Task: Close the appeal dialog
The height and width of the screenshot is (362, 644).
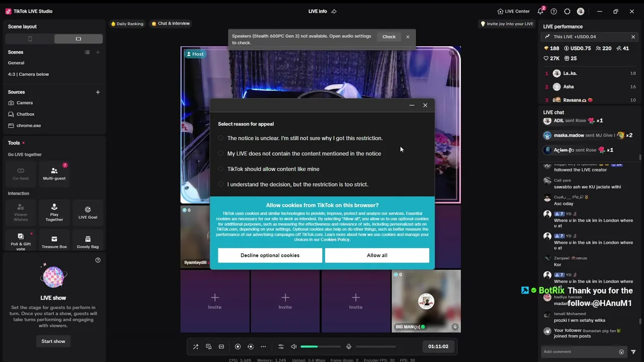Action: [x=425, y=105]
